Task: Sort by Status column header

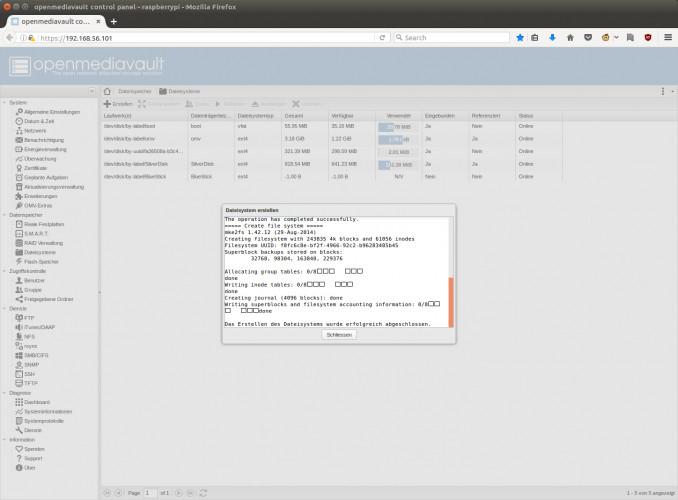Action: pos(538,116)
